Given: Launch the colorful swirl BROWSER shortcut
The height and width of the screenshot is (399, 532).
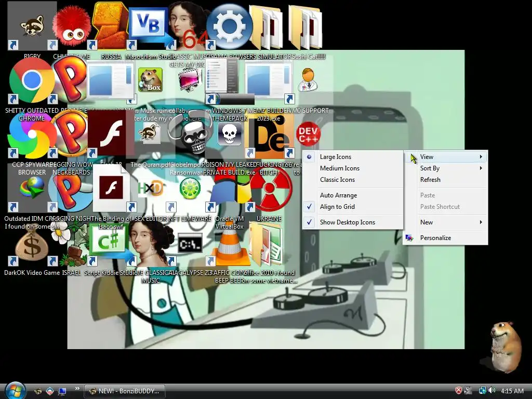Looking at the screenshot, I should [32, 136].
